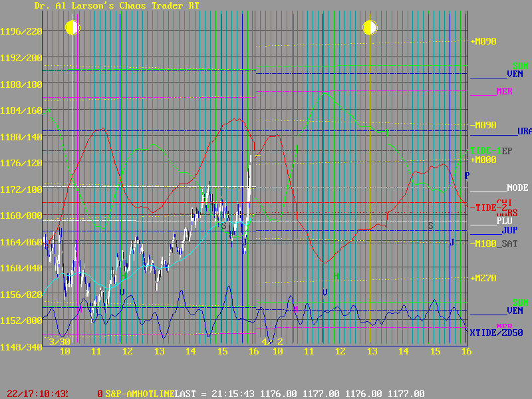The height and width of the screenshot is (399, 532).
Task: Click the +M000 yellow label
Action: click(x=483, y=160)
